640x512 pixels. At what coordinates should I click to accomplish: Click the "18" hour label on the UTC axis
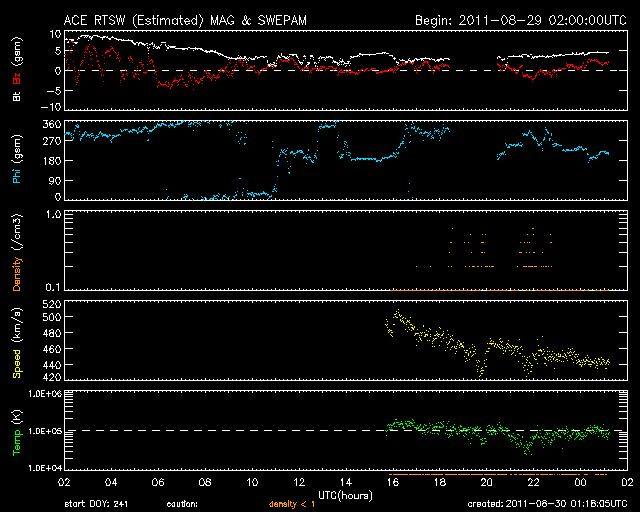coord(440,482)
